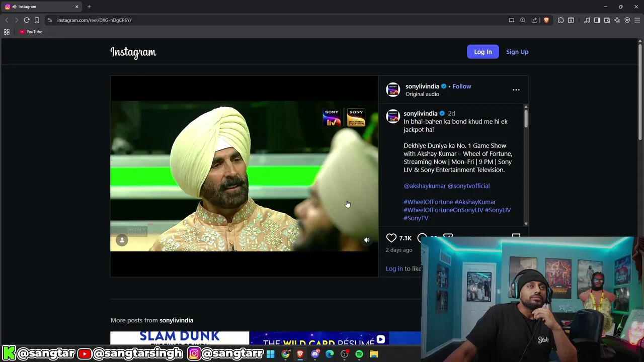Open sonylivindia username in post header
Image resolution: width=644 pixels, height=362 pixels.
(x=422, y=86)
